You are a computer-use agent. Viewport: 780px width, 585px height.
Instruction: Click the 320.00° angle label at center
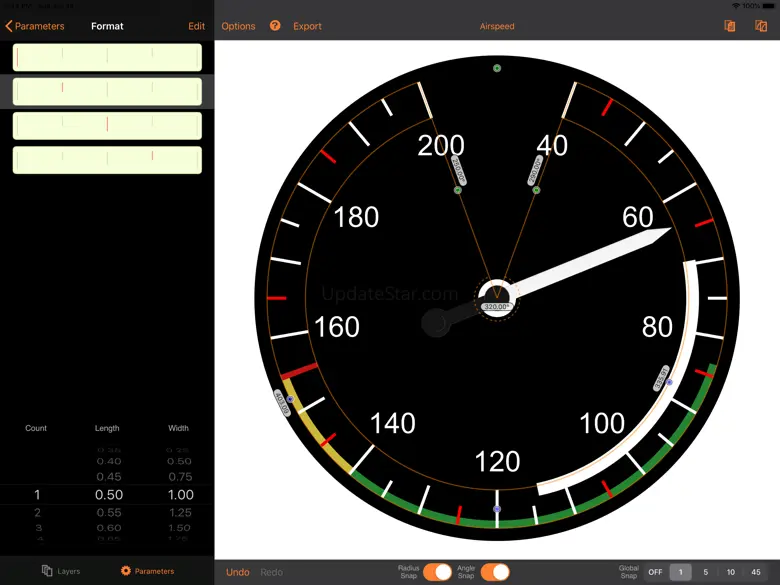497,307
